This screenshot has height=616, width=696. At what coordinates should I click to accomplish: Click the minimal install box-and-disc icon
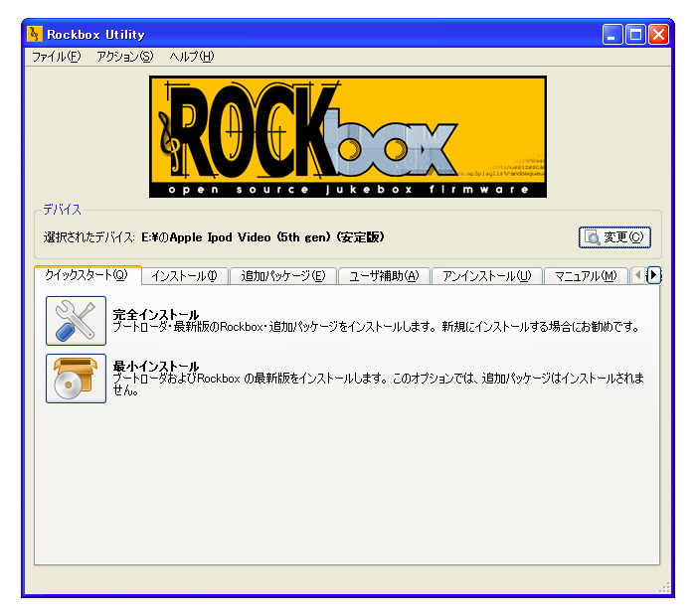tap(76, 379)
